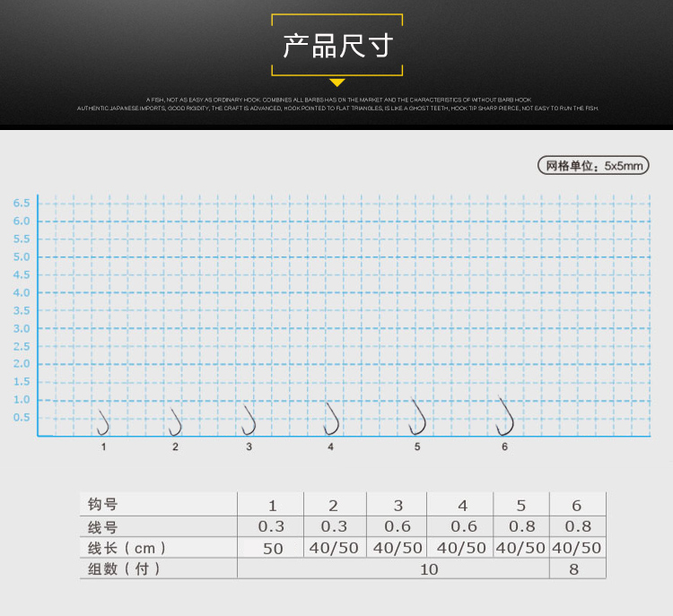Click the 产品尺寸 title heading

click(337, 46)
